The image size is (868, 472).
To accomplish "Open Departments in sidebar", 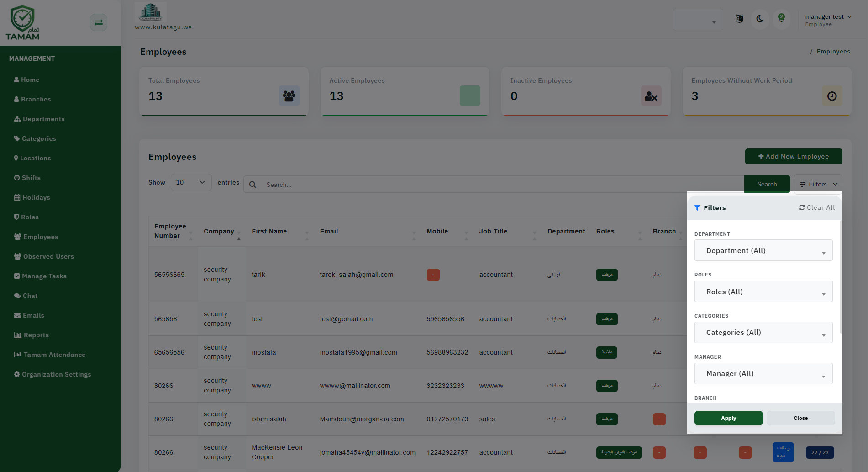I will pos(39,119).
